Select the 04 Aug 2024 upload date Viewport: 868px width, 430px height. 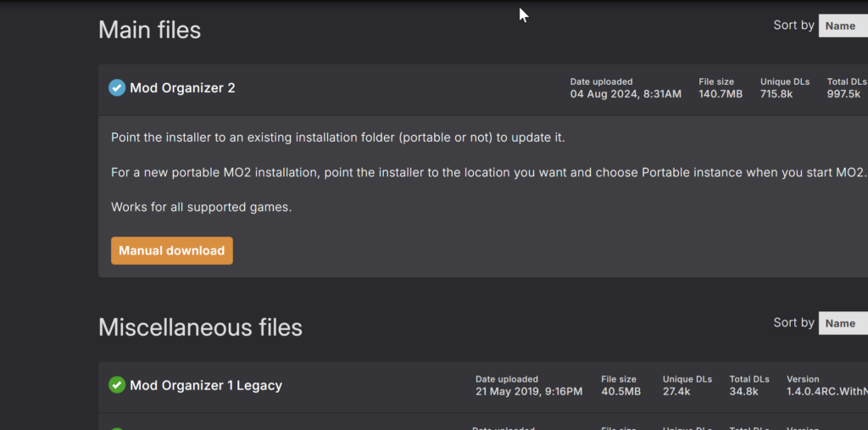click(626, 94)
